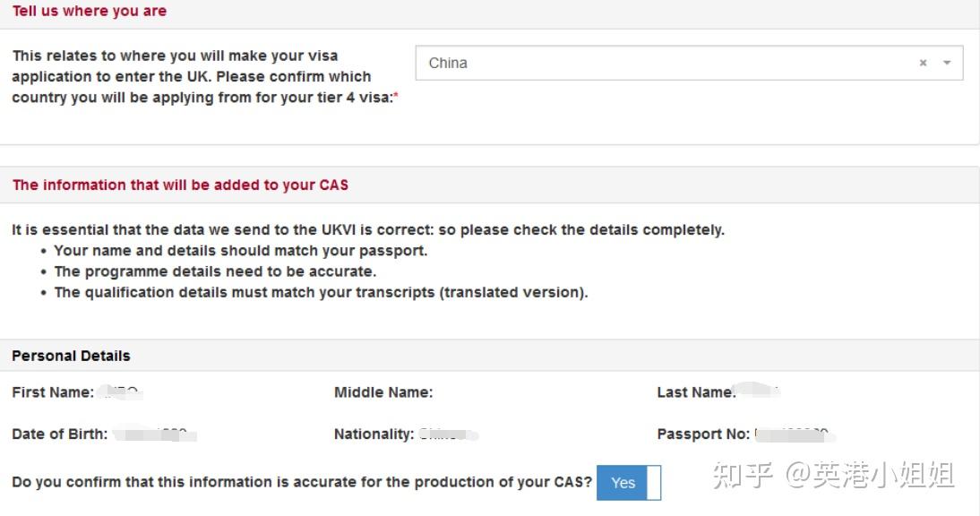Click the 'Tell us where you are' heading
The height and width of the screenshot is (516, 980).
click(89, 11)
